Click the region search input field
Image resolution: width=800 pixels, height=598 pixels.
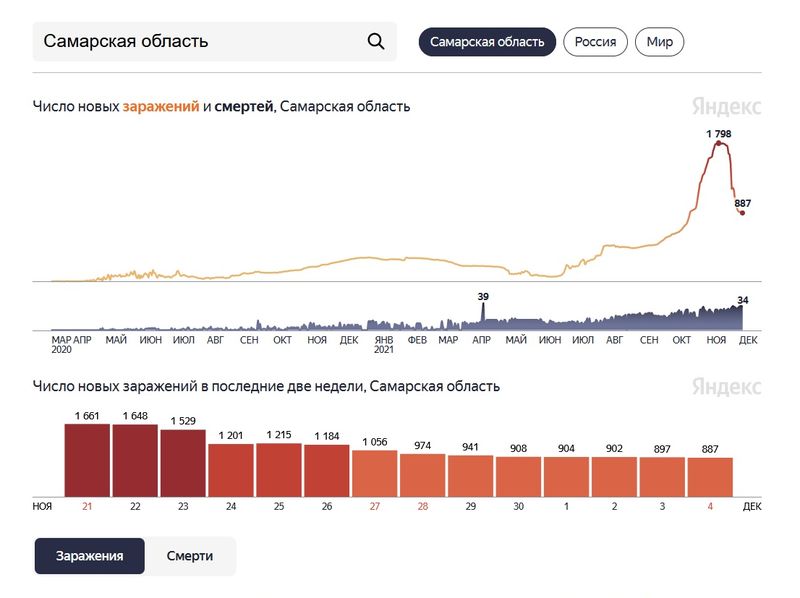[x=200, y=41]
